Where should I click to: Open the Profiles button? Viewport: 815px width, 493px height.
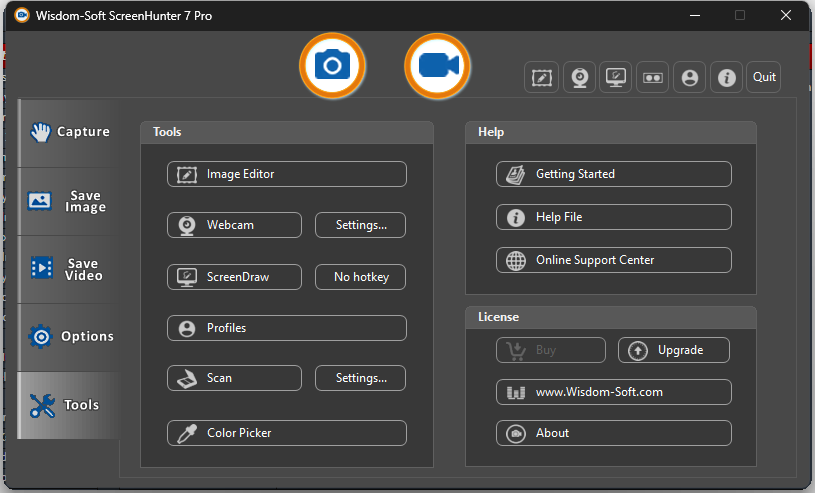[x=287, y=328]
